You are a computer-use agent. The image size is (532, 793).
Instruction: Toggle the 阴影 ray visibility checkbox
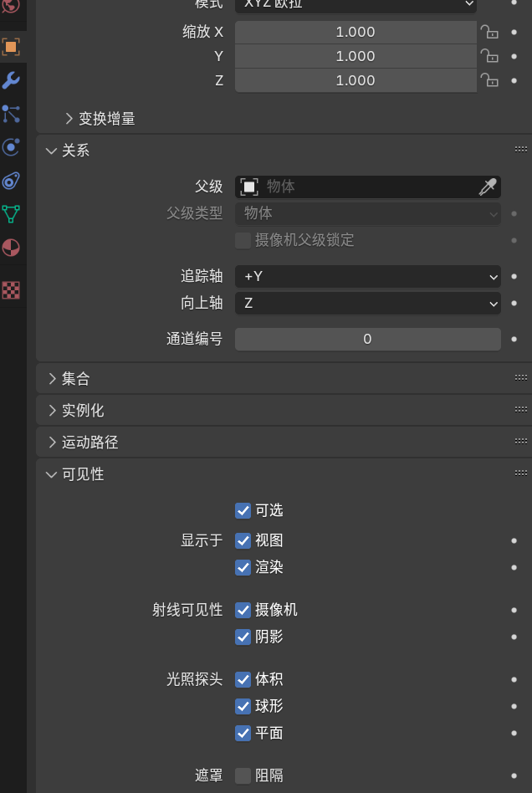tap(243, 637)
